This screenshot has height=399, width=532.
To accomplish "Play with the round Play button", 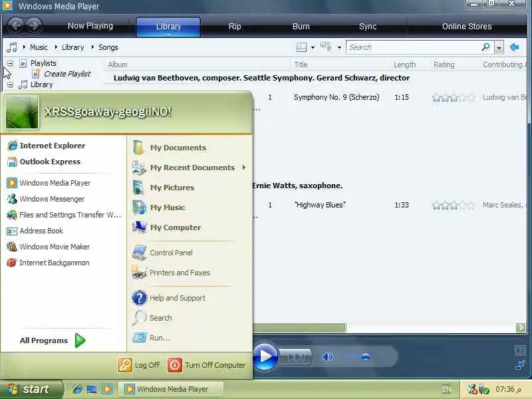I will pyautogui.click(x=265, y=356).
